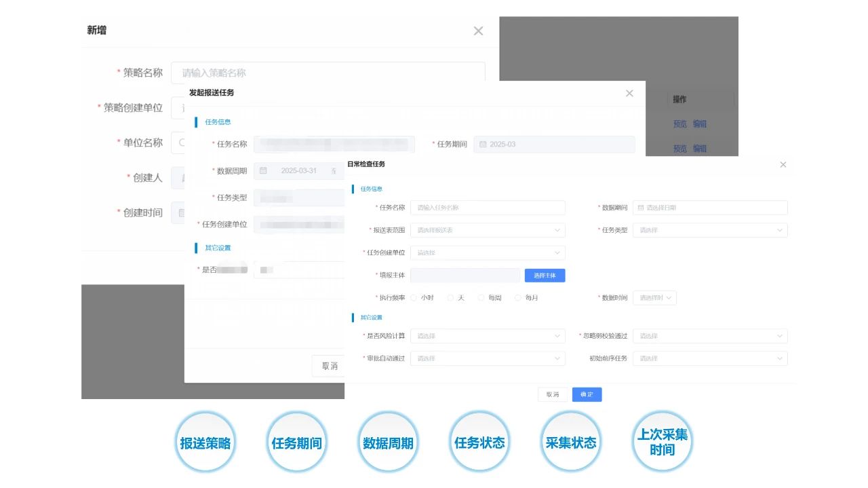Close the 日常检查任务 dialog

783,165
